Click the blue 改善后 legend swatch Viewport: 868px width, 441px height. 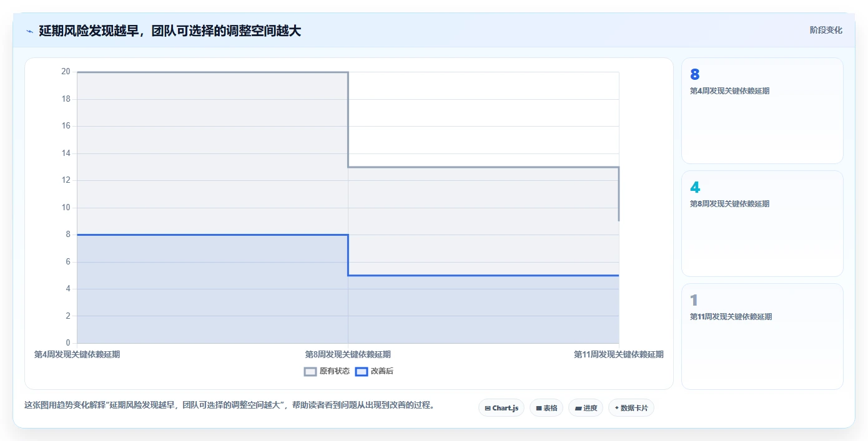coord(362,371)
